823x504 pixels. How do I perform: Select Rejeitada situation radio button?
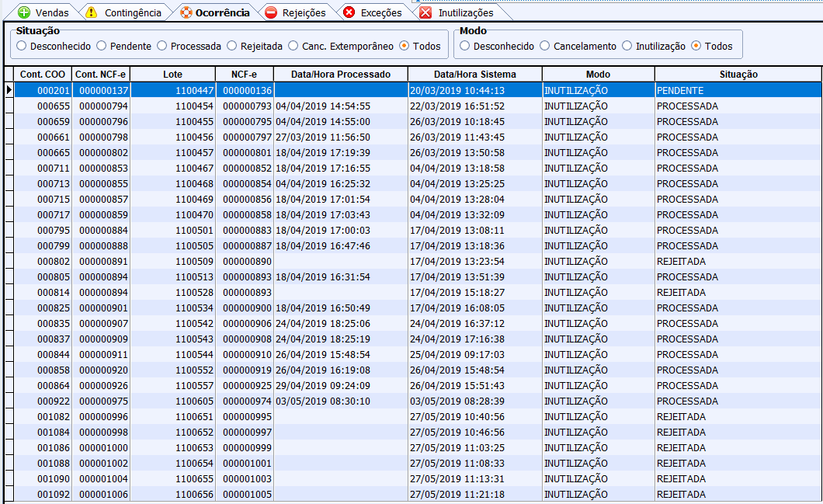tap(255, 46)
